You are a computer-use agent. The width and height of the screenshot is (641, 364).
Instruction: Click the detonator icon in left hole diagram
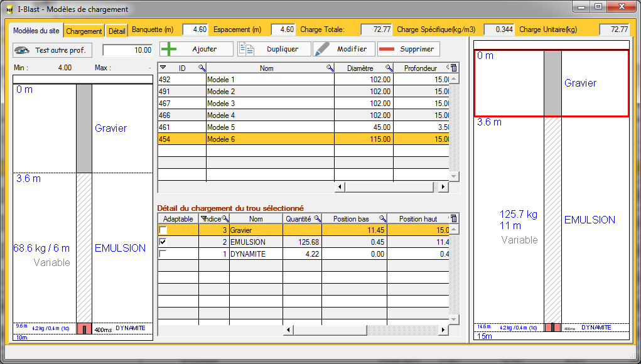84,329
